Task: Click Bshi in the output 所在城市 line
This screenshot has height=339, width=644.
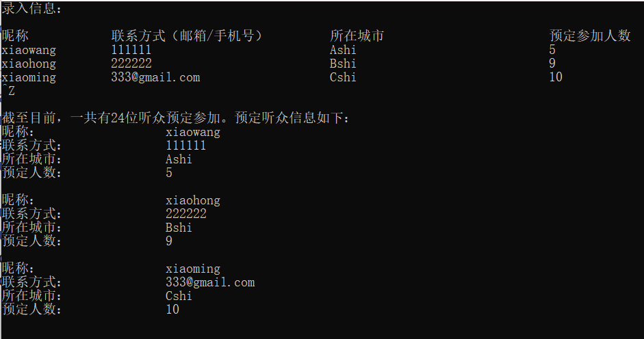Action: coord(179,228)
